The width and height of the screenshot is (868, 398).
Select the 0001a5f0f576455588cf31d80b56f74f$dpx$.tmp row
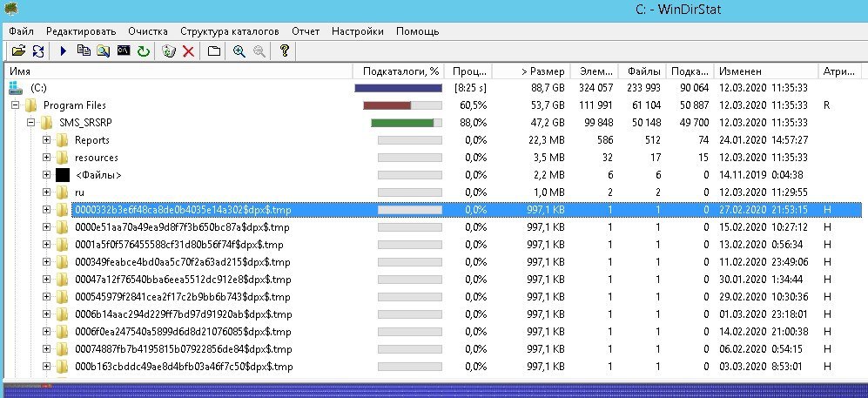coord(434,245)
